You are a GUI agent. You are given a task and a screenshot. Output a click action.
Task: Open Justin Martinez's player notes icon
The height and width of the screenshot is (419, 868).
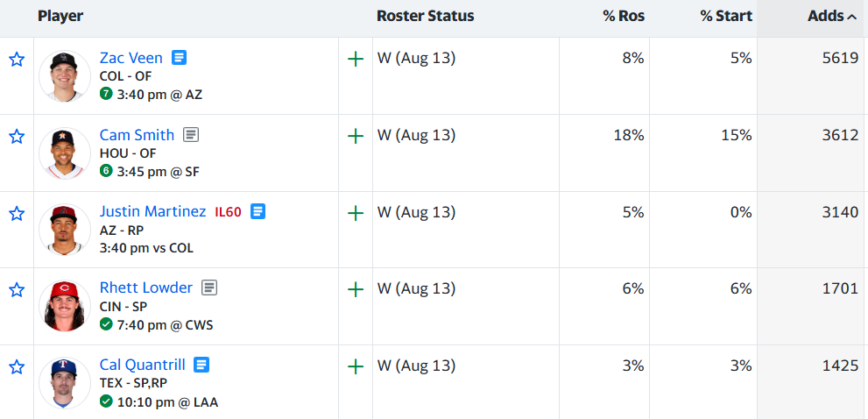(x=258, y=211)
